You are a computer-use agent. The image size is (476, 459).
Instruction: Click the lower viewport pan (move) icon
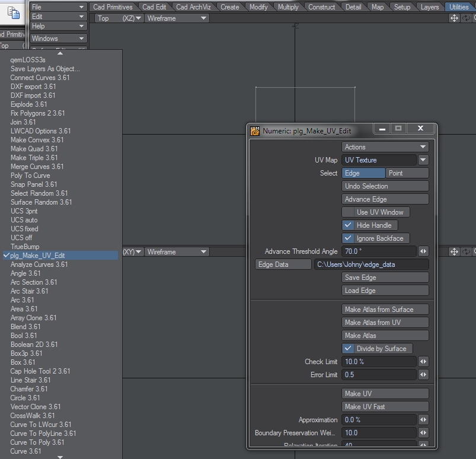(455, 252)
